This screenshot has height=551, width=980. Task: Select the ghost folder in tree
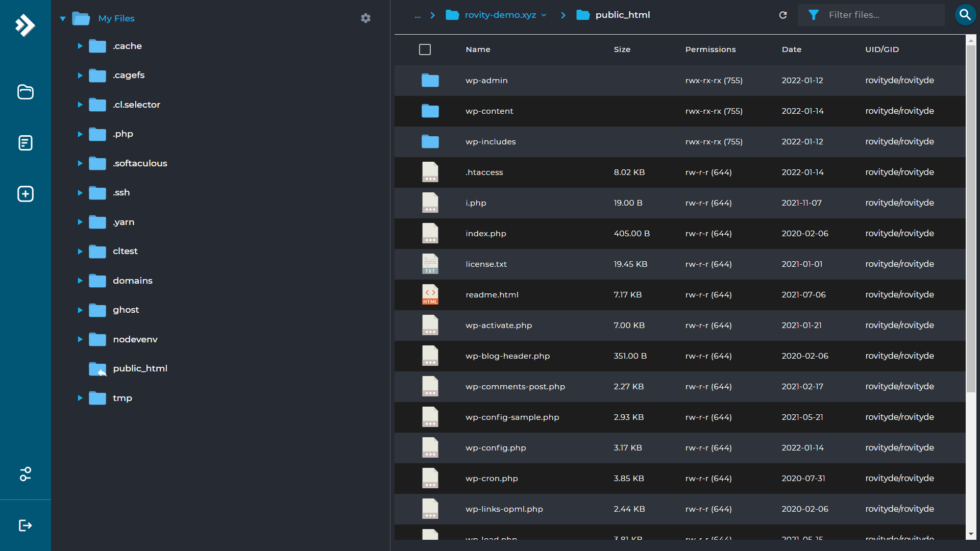click(126, 310)
